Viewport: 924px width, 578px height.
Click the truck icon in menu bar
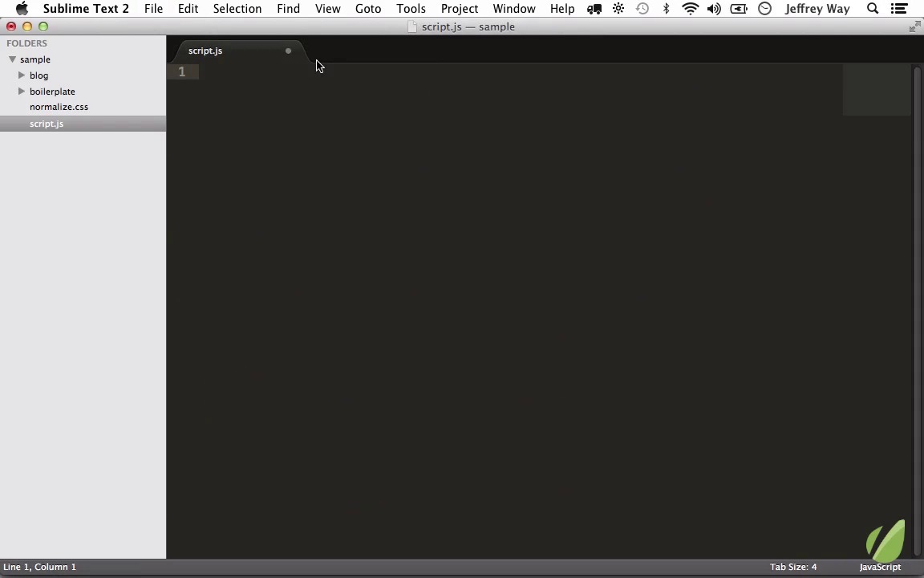(x=594, y=9)
